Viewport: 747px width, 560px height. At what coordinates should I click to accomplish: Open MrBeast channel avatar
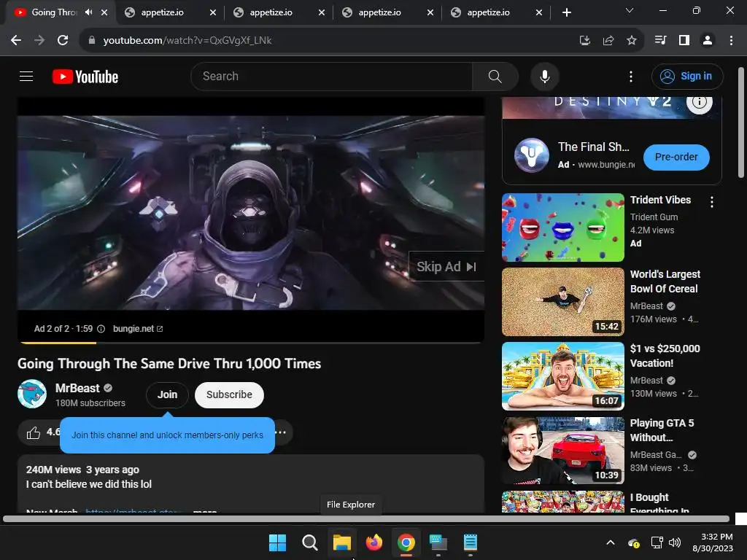pyautogui.click(x=32, y=394)
